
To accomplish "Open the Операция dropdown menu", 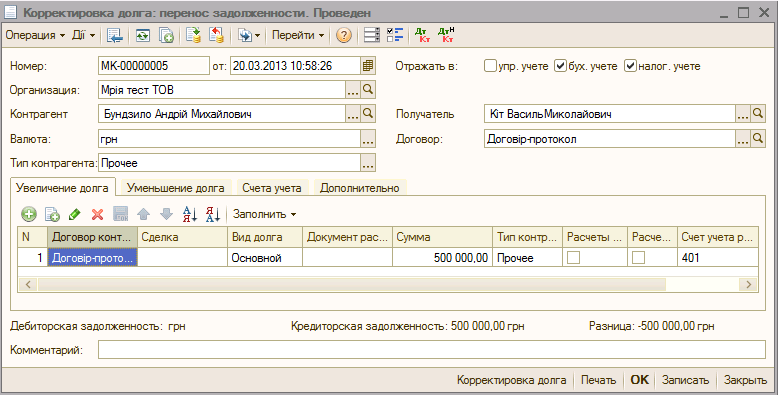I will 35,35.
